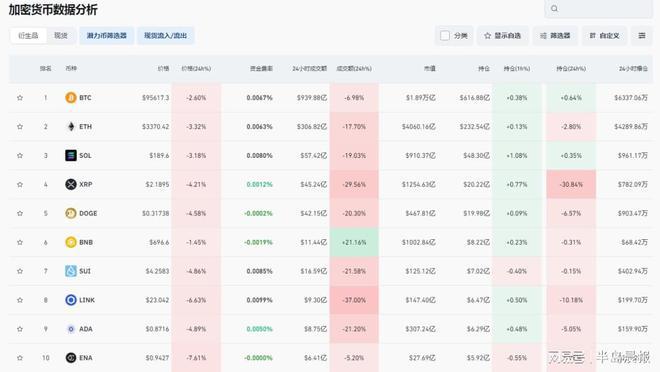Screen dimensions: 660x372
Task: Star SOL as favorite
Action: click(20, 156)
